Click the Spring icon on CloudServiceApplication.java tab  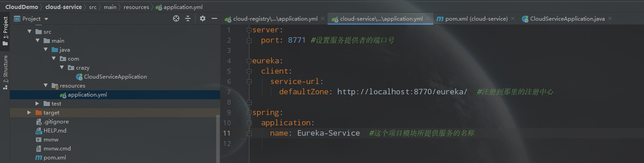524,19
